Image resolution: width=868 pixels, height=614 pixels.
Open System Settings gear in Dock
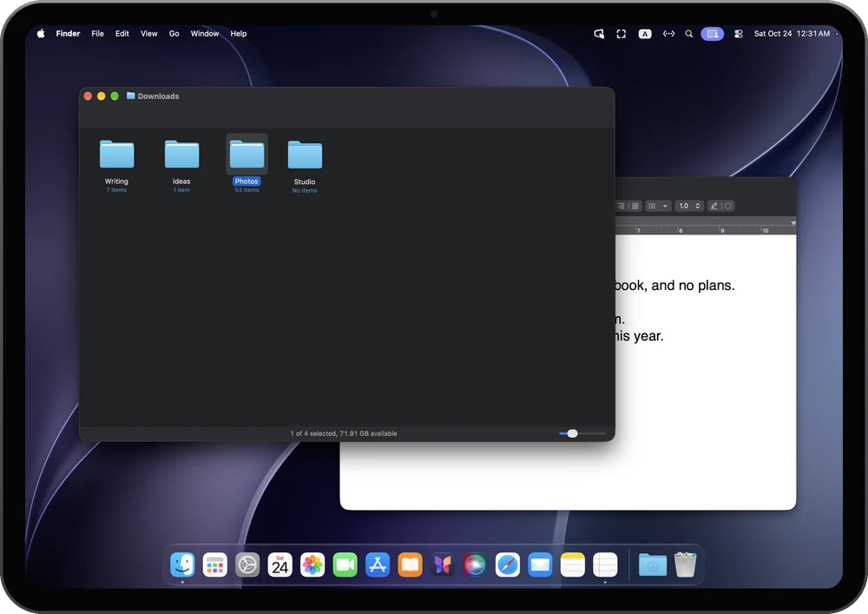click(x=247, y=564)
